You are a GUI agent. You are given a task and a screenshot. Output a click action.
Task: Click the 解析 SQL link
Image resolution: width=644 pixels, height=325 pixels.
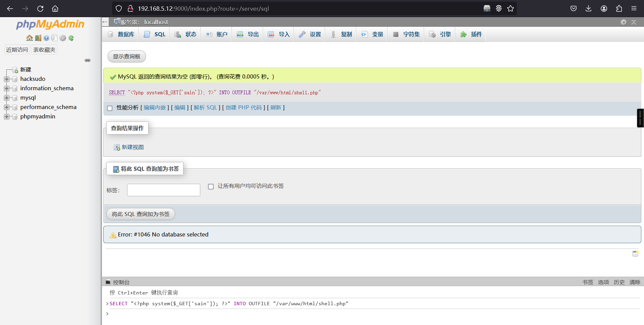pyautogui.click(x=205, y=108)
